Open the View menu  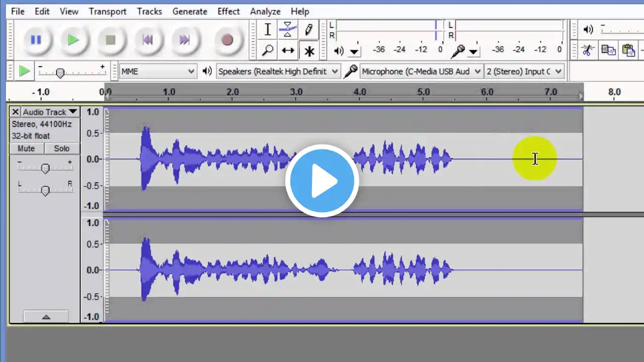coord(69,11)
